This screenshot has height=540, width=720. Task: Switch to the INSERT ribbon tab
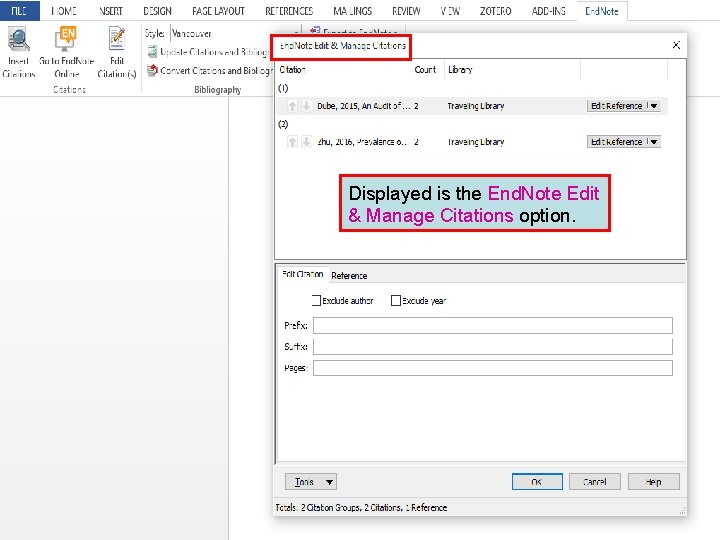coord(111,11)
